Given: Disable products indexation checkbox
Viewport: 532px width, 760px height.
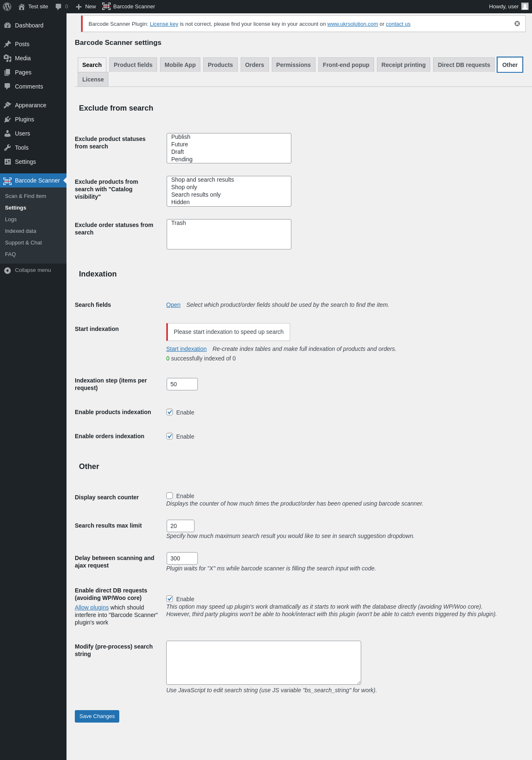Looking at the screenshot, I should tap(170, 412).
